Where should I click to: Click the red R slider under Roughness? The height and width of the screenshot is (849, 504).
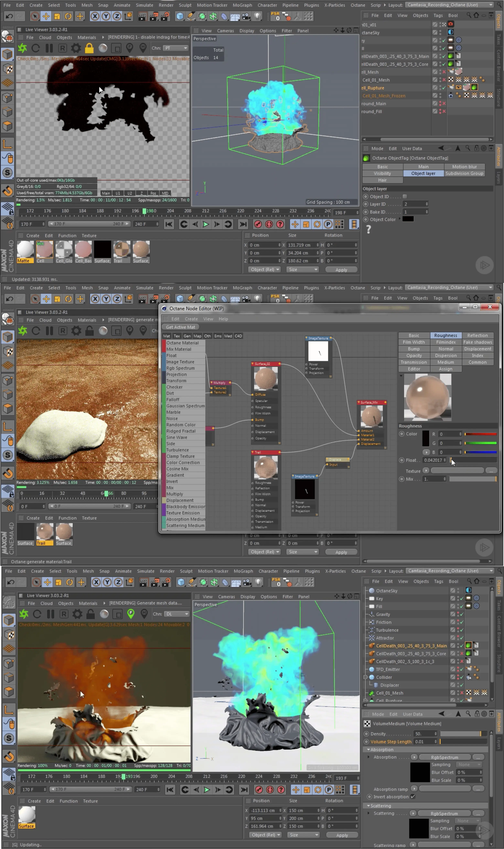(x=481, y=434)
